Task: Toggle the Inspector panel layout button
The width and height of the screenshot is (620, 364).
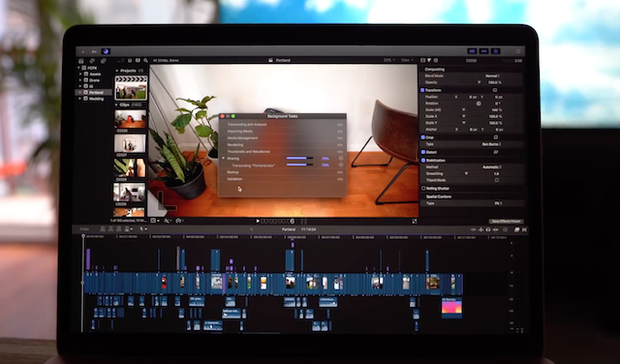Action: click(x=496, y=51)
